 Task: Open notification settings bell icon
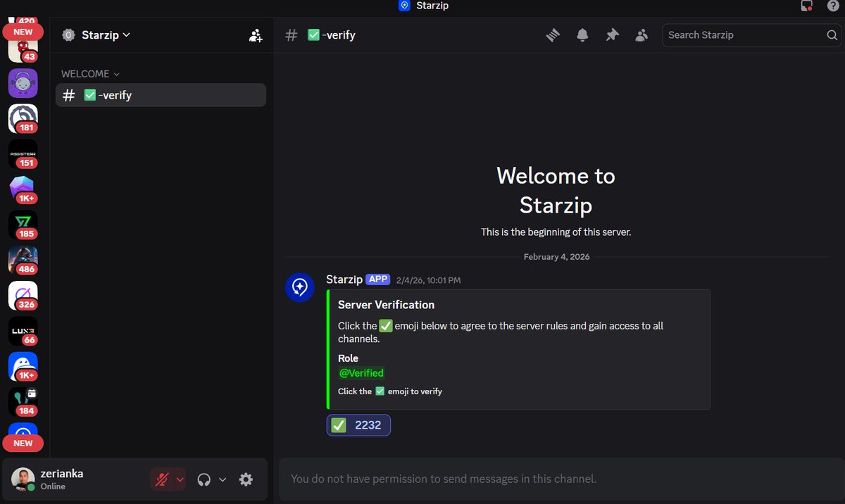point(582,35)
